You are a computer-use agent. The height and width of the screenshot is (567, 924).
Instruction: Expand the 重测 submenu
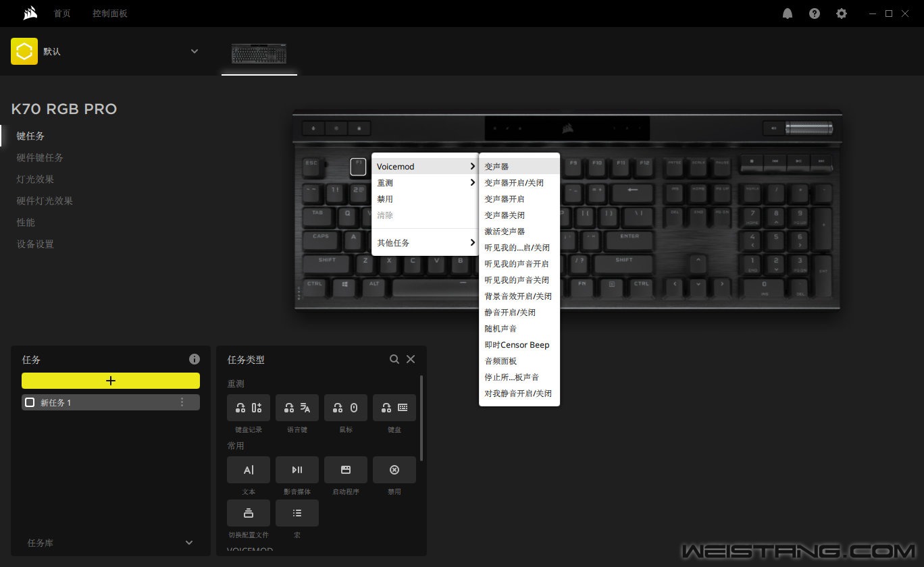[425, 182]
